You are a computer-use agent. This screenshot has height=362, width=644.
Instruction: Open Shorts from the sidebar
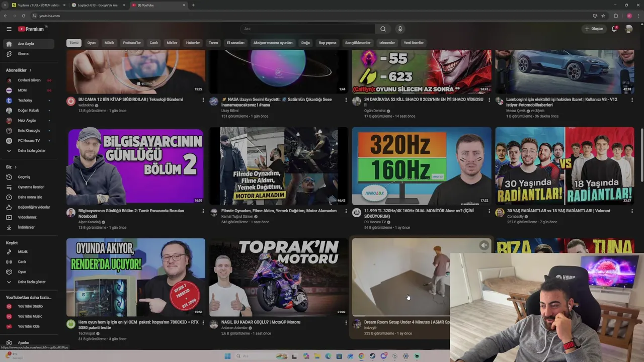coord(29,54)
